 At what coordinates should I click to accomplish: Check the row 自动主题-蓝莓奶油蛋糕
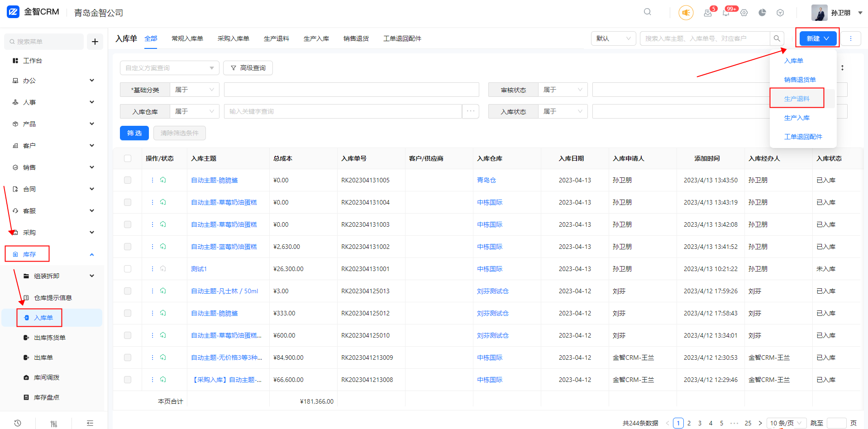click(x=128, y=247)
